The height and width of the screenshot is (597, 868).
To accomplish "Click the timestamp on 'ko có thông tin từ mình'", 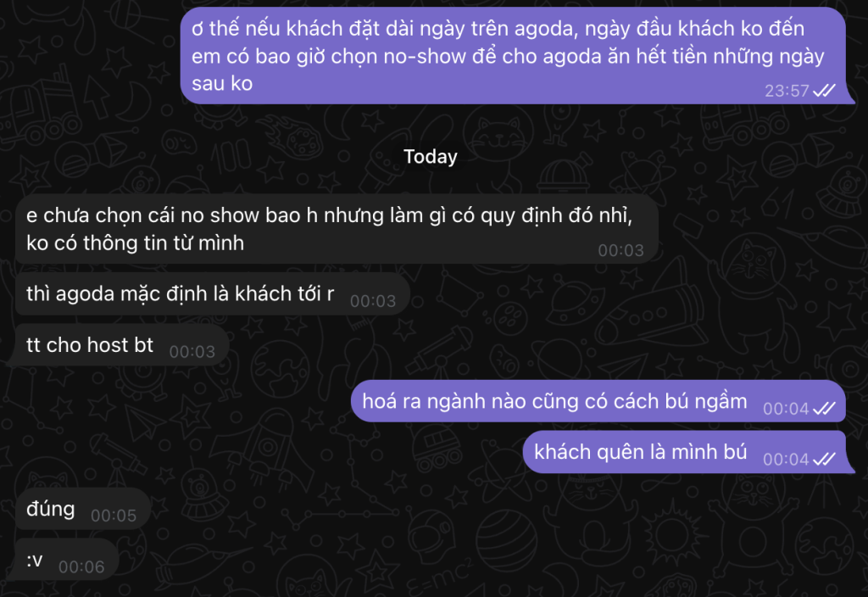I will [x=620, y=250].
